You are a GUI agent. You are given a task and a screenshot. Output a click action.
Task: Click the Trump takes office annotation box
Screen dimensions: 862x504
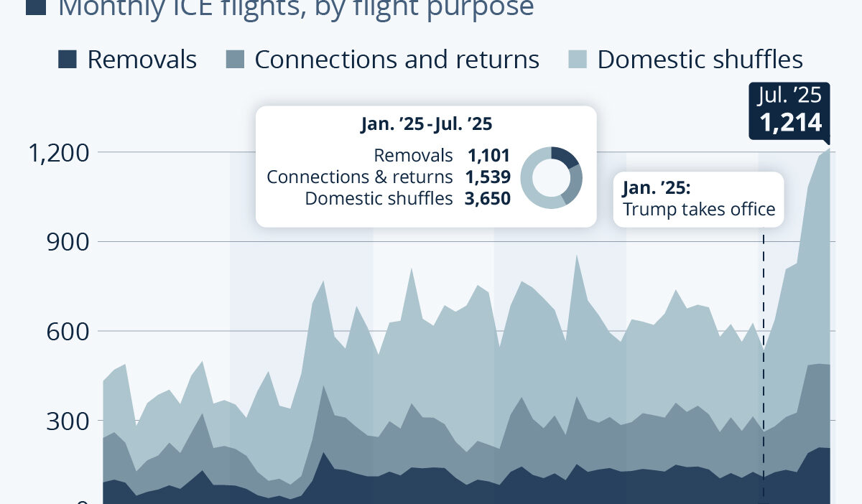pos(699,200)
